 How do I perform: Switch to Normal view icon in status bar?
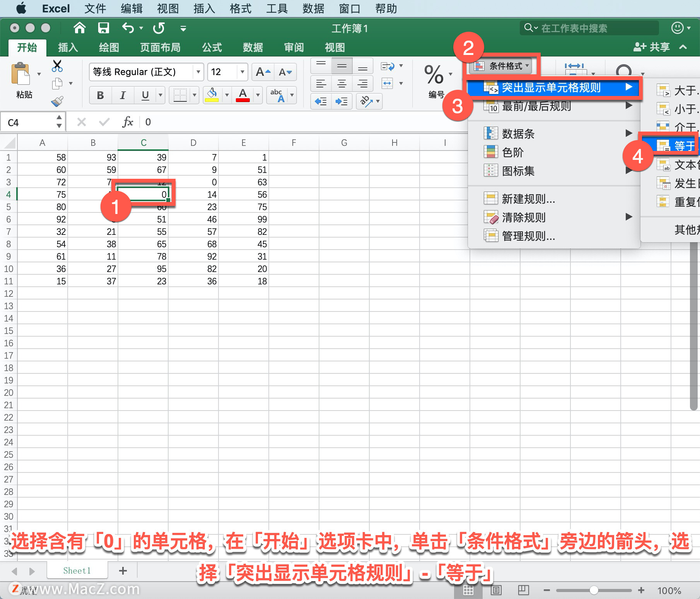[468, 590]
